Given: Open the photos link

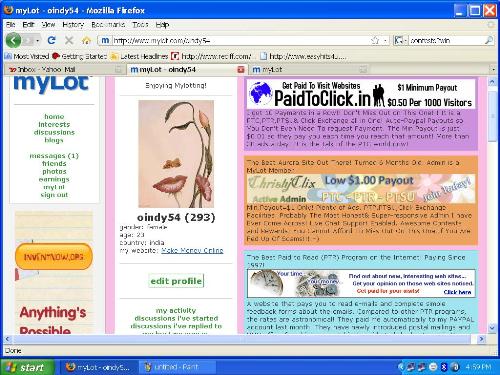Looking at the screenshot, I should [x=54, y=171].
